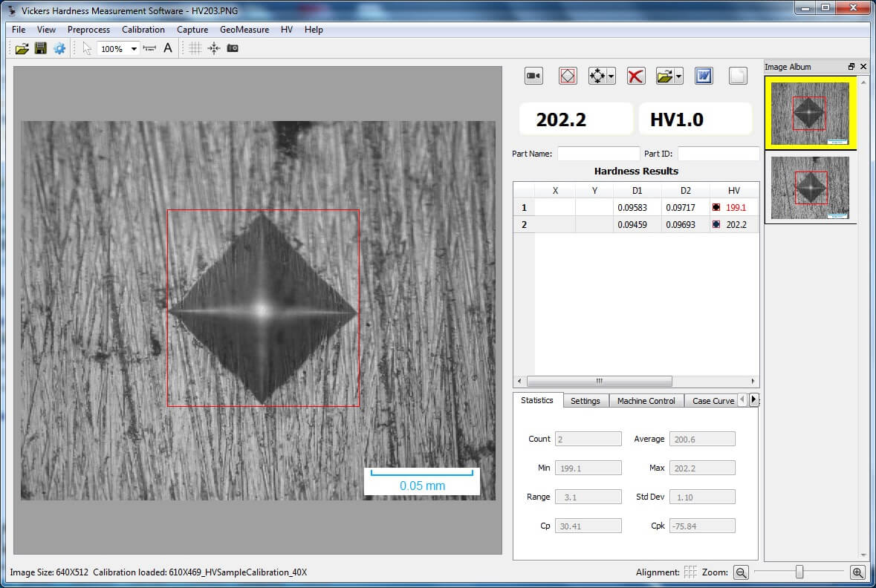Click the zoom slider handle
The height and width of the screenshot is (588, 876).
pos(799,572)
